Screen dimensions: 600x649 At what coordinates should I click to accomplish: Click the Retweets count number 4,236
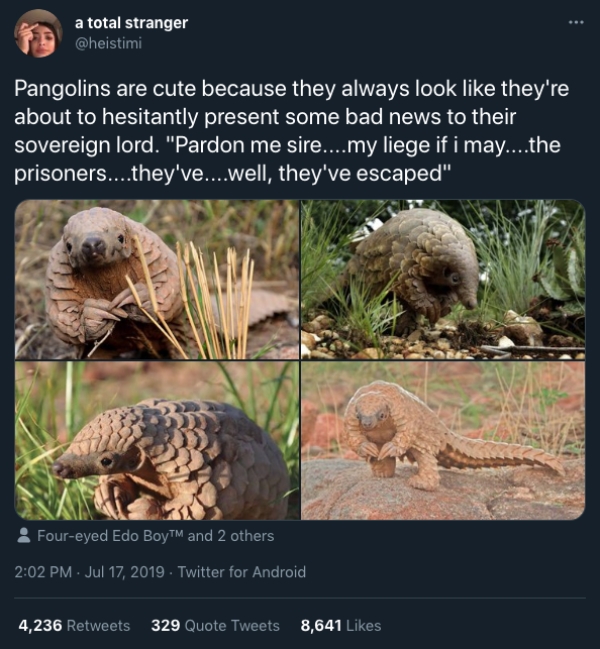(x=40, y=625)
